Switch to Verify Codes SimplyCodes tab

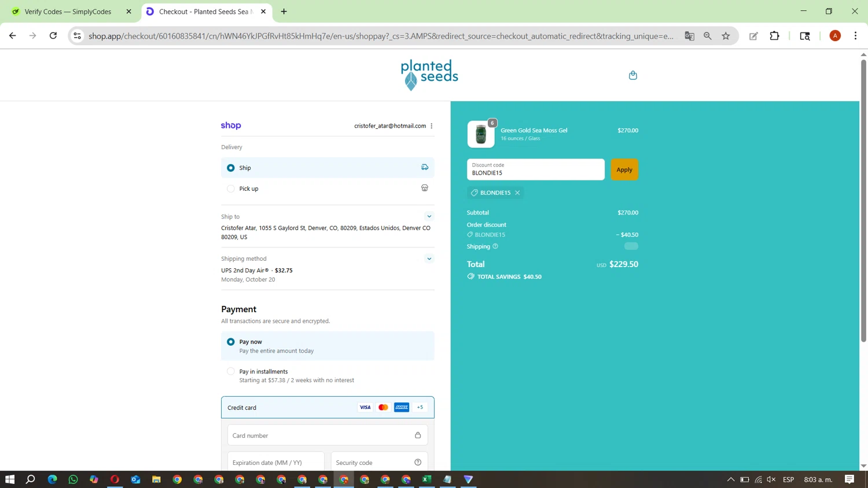(72, 12)
